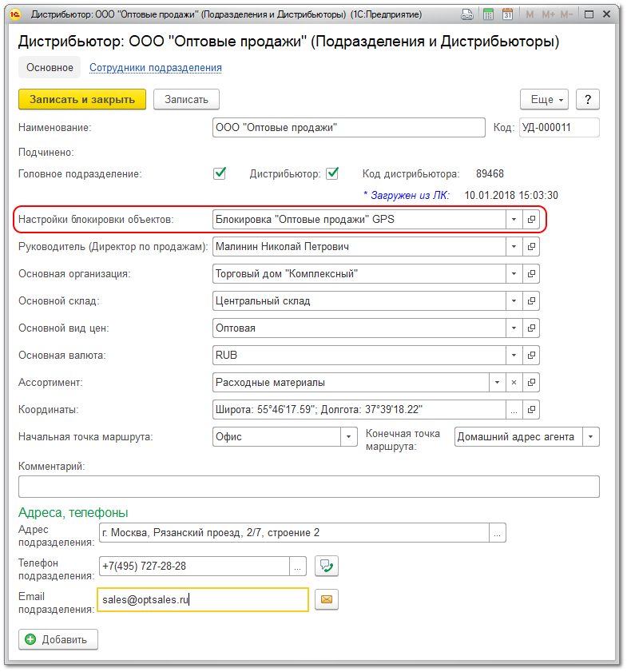Expand the Руководитель dropdown list
The height and width of the screenshot is (672, 627).
(x=514, y=247)
